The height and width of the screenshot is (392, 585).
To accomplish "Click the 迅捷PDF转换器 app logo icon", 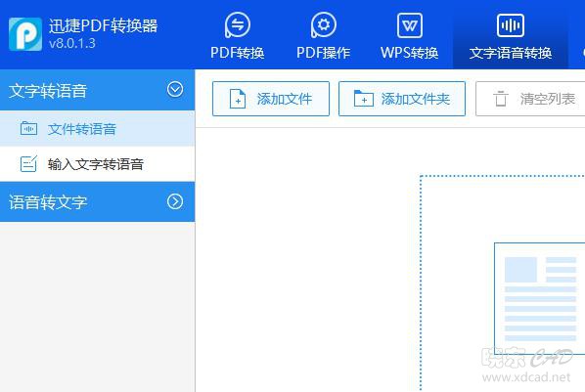I will pyautogui.click(x=25, y=34).
